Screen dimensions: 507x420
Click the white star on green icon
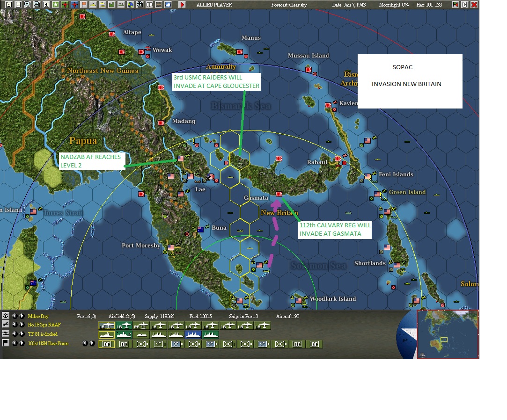tap(56, 5)
